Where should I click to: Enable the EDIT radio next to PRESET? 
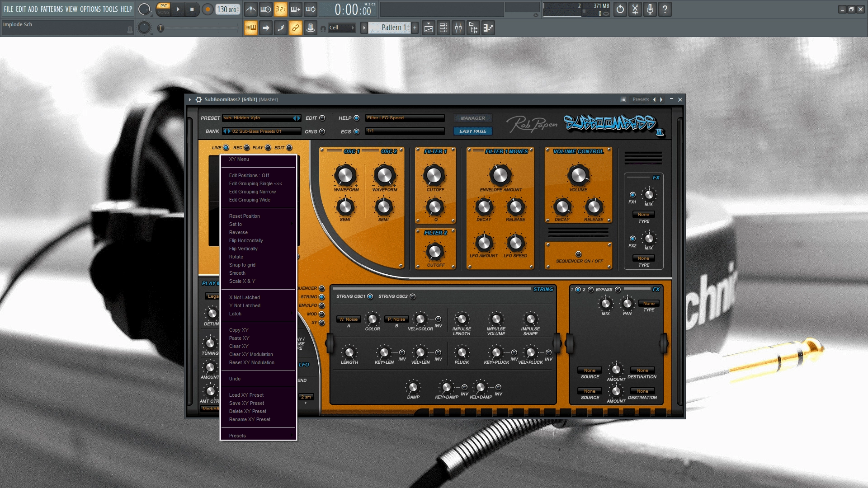[322, 118]
